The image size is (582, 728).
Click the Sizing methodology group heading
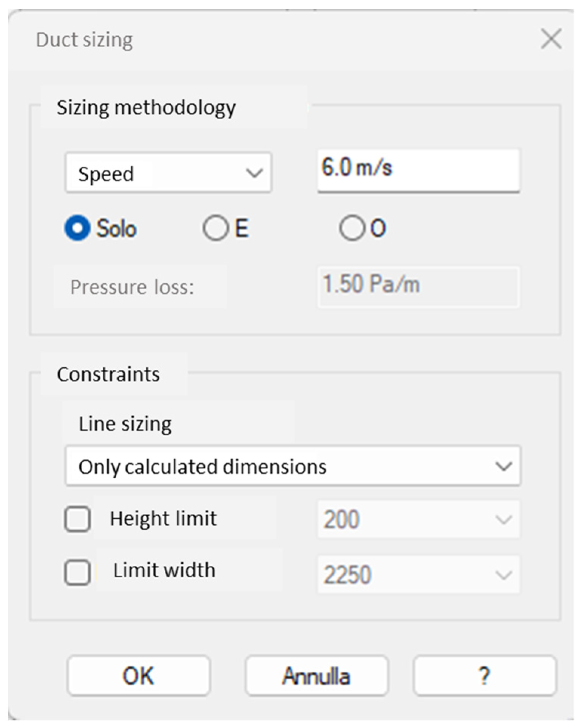point(146,108)
